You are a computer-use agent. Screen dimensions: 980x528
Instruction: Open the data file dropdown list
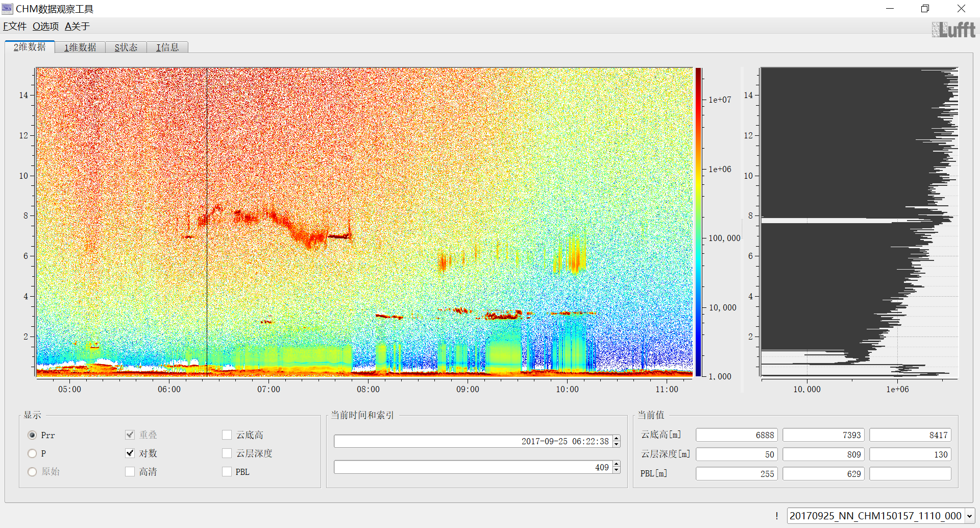969,516
